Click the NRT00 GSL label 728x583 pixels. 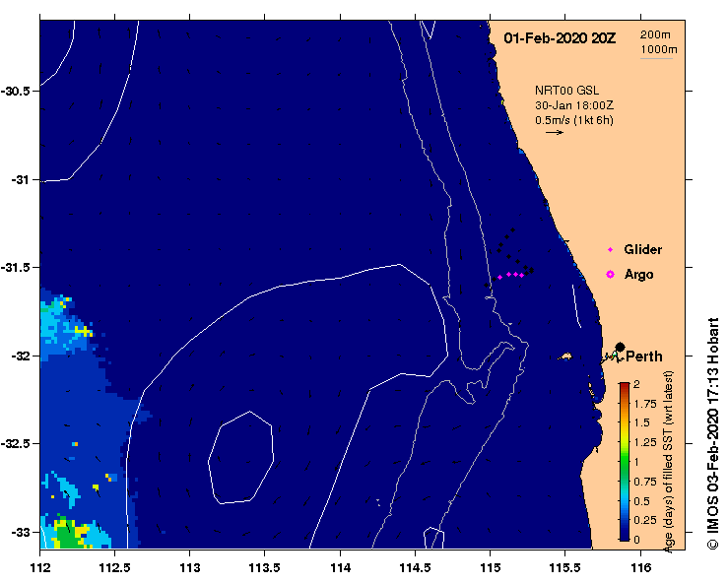pyautogui.click(x=566, y=90)
